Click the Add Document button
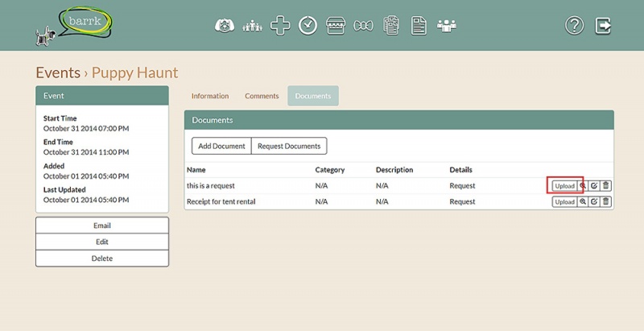This screenshot has width=644, height=331. coord(221,147)
